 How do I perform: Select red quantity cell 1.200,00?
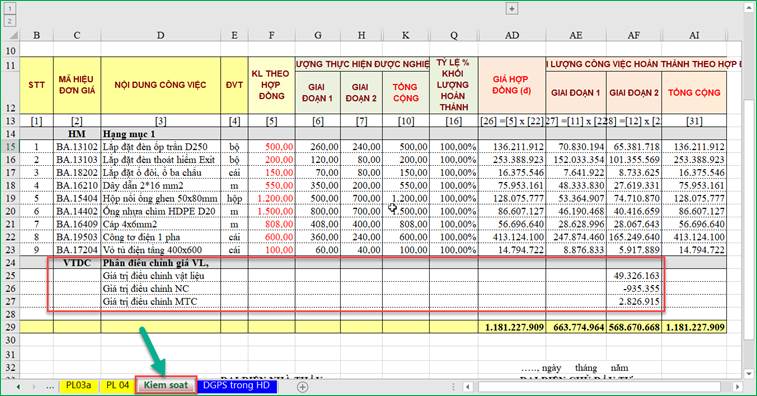click(271, 198)
